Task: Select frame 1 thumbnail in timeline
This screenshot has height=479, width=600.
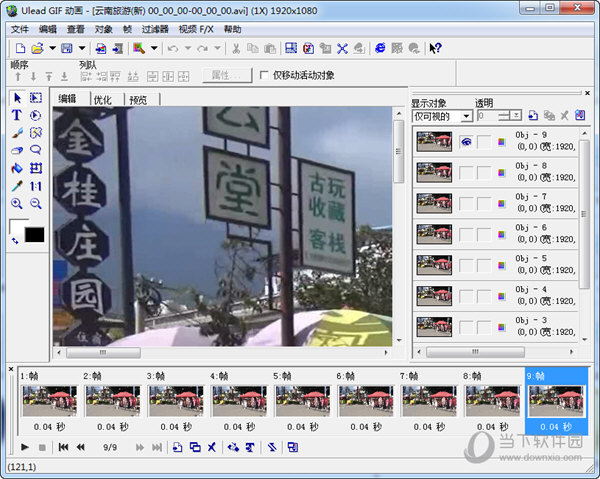Action: pyautogui.click(x=49, y=401)
